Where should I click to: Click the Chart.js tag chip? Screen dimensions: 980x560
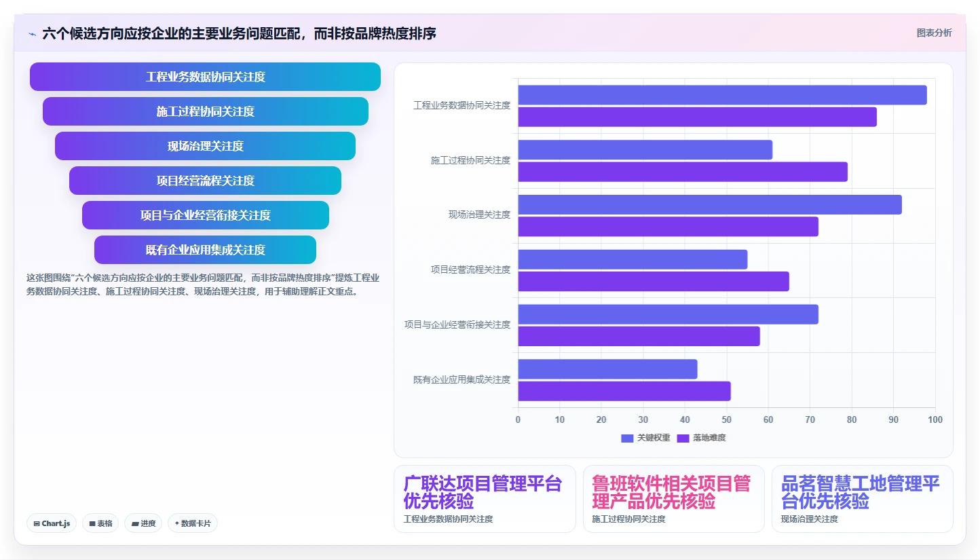pyautogui.click(x=52, y=523)
